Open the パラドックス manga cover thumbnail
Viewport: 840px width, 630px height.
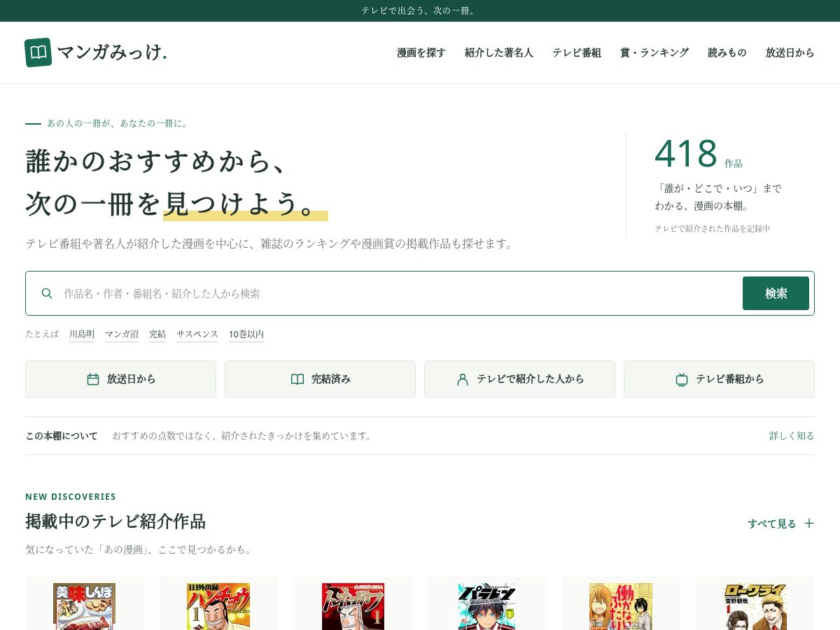[x=487, y=606]
